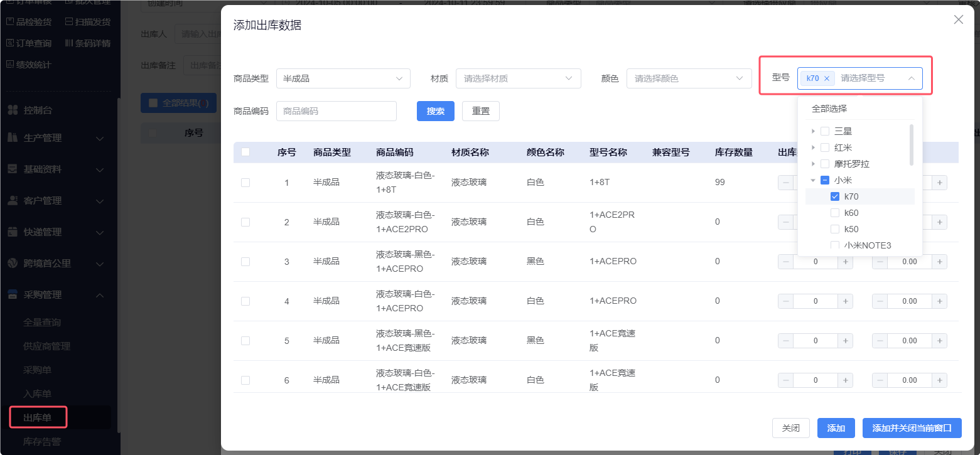Click the 客户管理 sidebar icon

pos(12,201)
